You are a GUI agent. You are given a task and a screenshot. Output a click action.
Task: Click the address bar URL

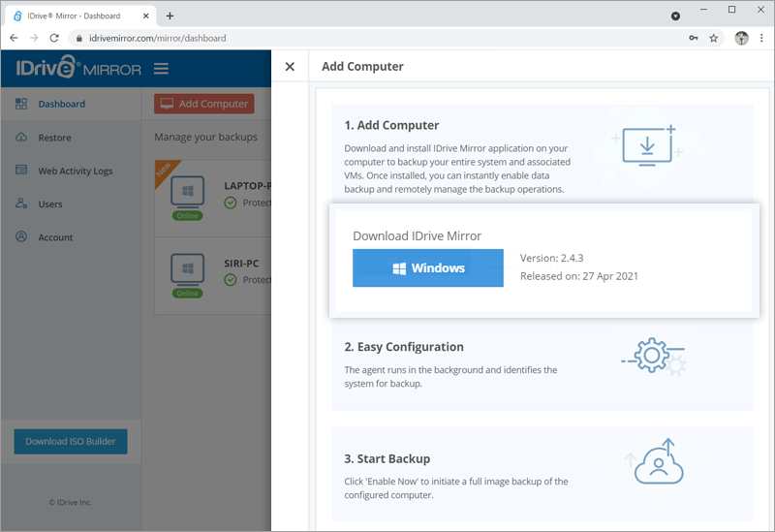(x=158, y=38)
